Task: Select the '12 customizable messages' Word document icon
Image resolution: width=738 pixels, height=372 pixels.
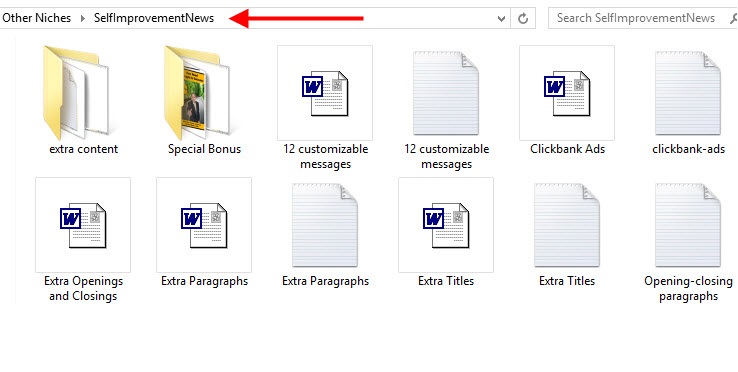Action: pos(325,93)
